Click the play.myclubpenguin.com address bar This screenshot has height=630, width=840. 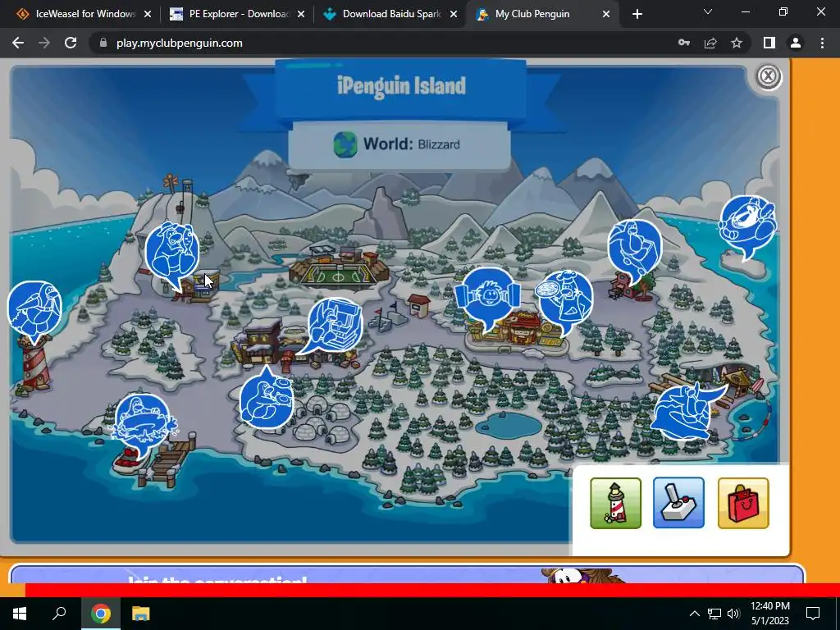pyautogui.click(x=179, y=43)
